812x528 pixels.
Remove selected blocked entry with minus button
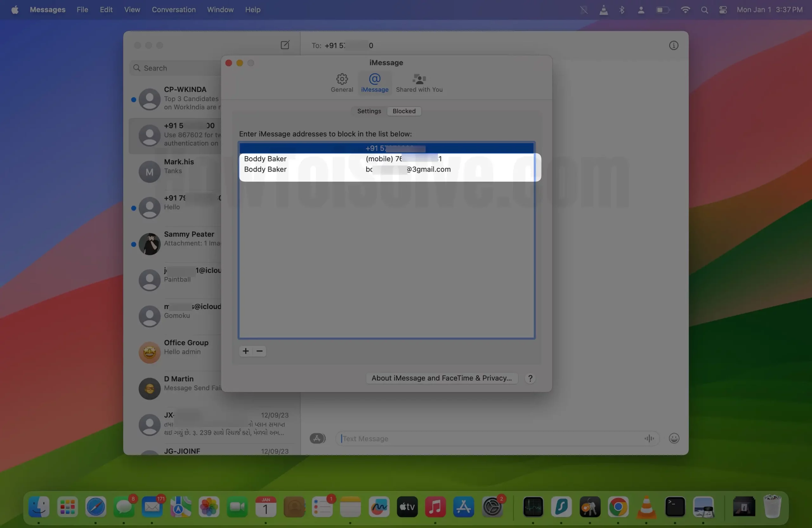click(260, 351)
